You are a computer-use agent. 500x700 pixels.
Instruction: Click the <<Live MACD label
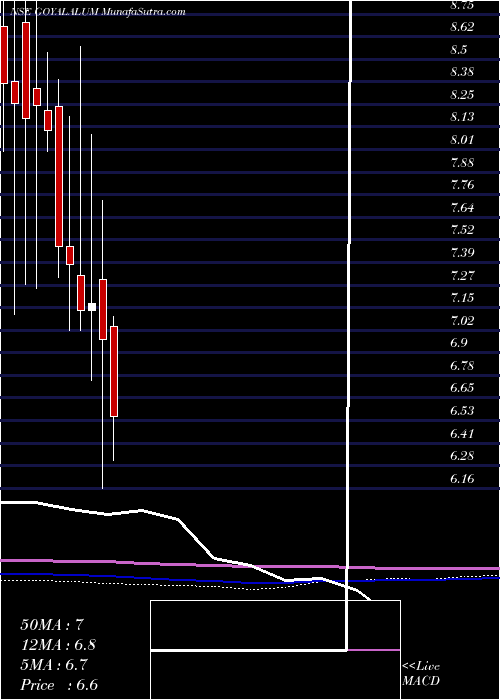421,674
